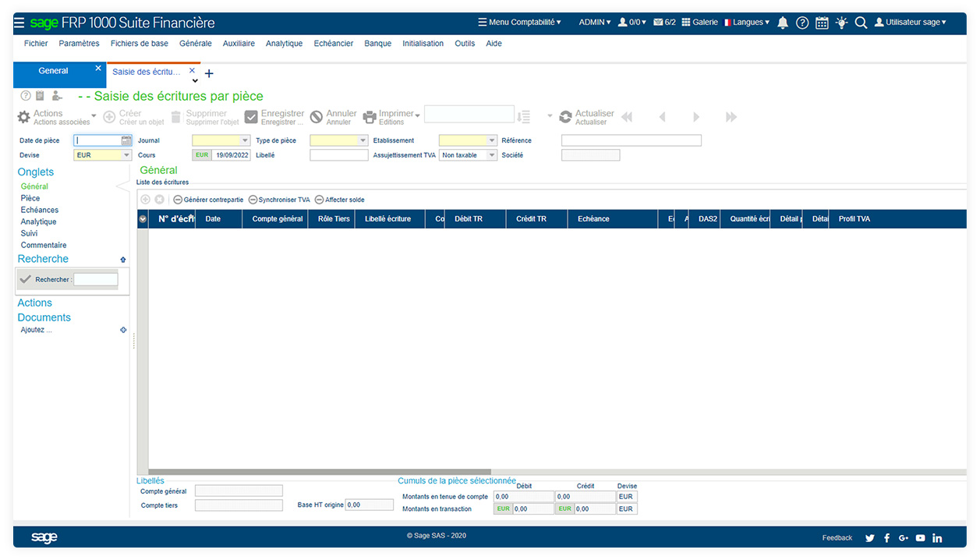This screenshot has width=980, height=560.
Task: Select the Commentaire onglet
Action: coord(44,245)
